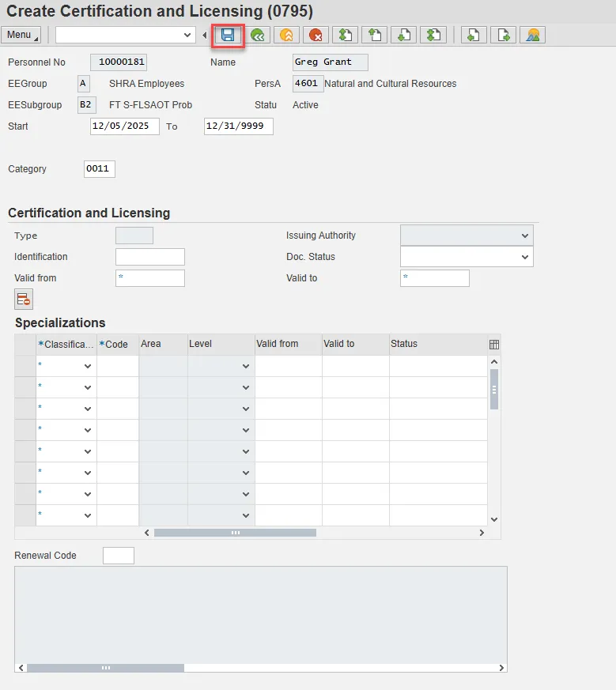Select the first Specializations row selector
This screenshot has height=690, width=616.
pyautogui.click(x=25, y=366)
